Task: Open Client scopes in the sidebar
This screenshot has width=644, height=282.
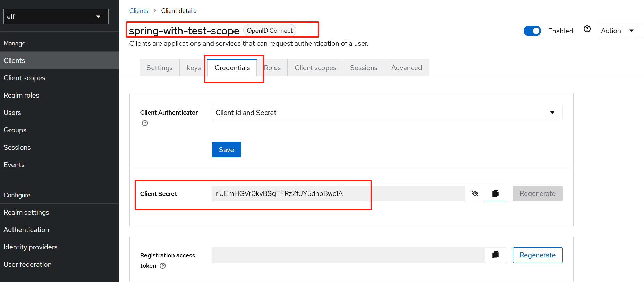Action: (59, 78)
